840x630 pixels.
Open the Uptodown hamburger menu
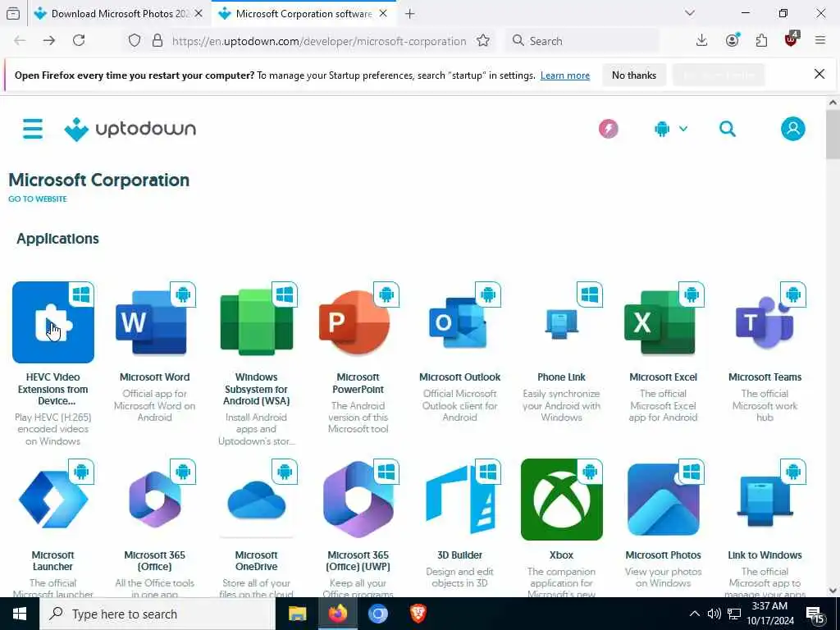tap(33, 129)
